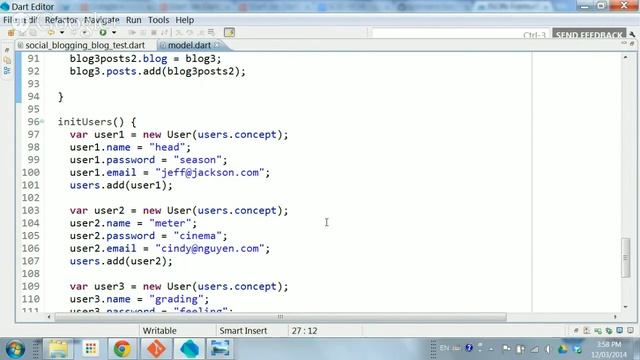Open the Tools menu
The image size is (640, 360).
coord(158,20)
